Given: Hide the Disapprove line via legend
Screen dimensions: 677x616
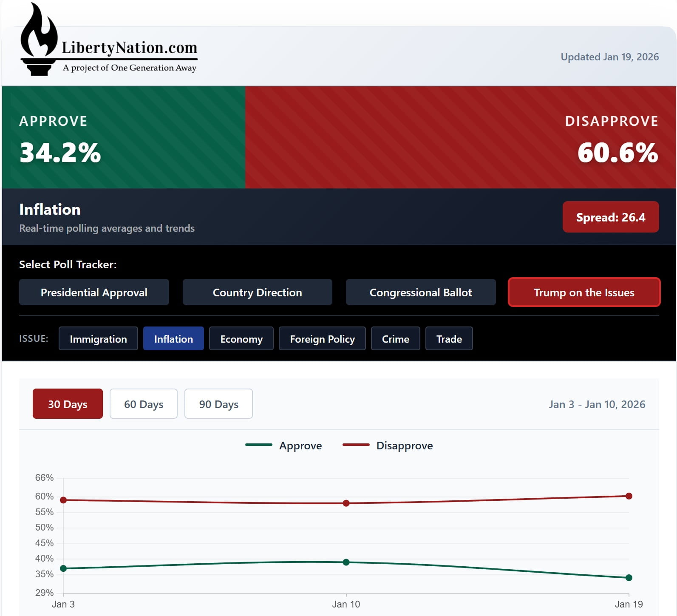Looking at the screenshot, I should coord(388,446).
